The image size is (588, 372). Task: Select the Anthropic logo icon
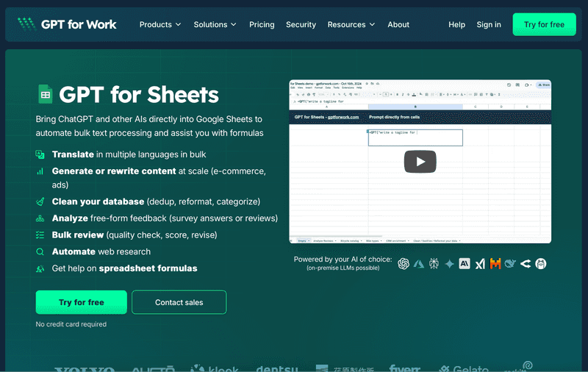click(x=465, y=264)
